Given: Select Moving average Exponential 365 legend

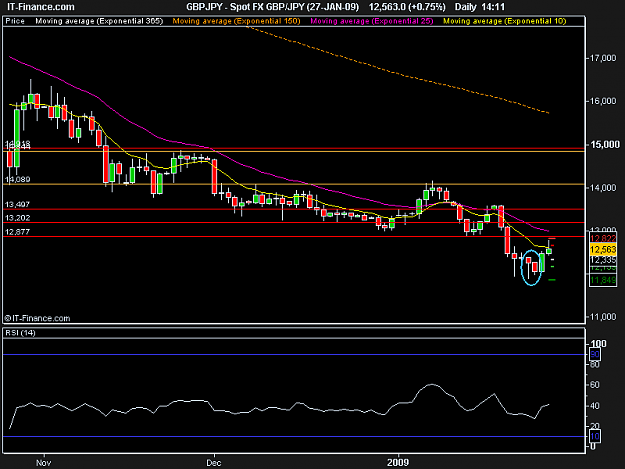Looking at the screenshot, I should point(99,21).
